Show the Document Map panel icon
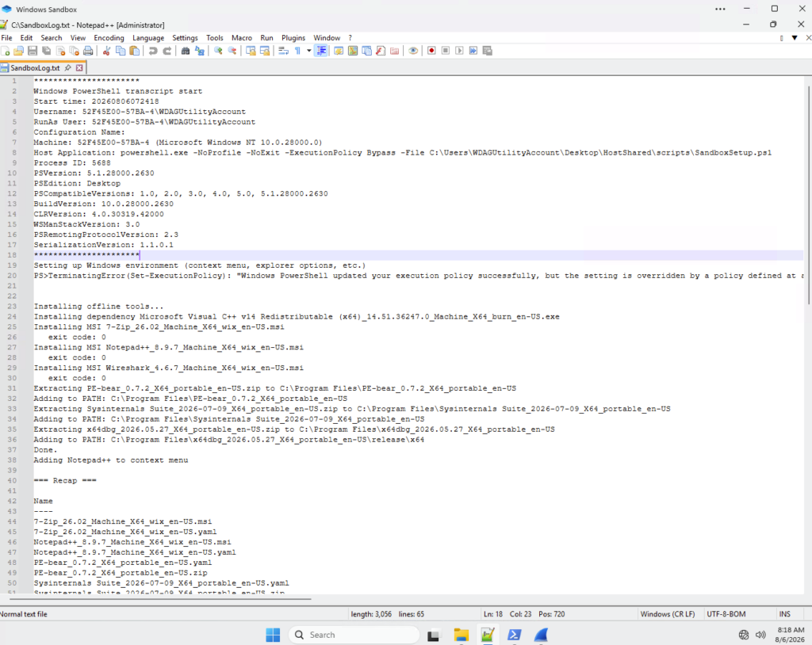812x645 pixels. [353, 51]
